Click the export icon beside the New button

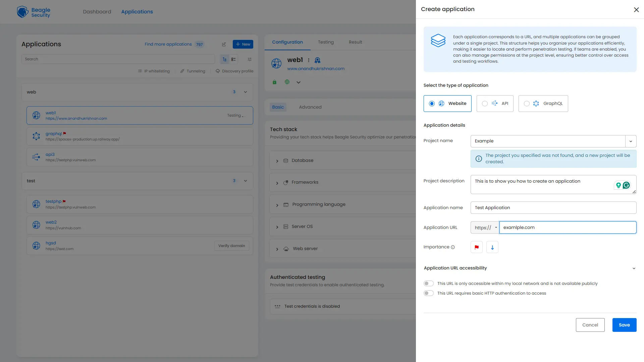pos(224,44)
